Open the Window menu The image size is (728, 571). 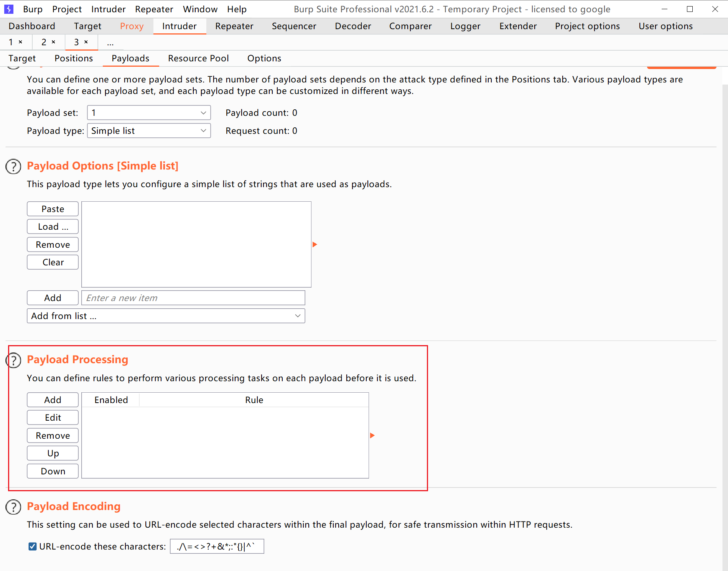[200, 9]
